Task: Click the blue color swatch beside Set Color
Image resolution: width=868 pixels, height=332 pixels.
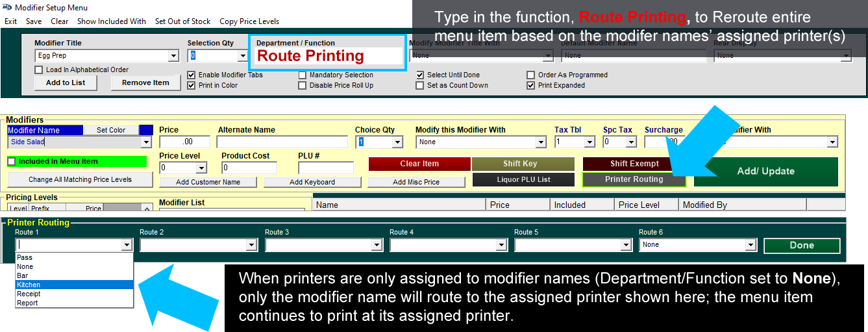Action: (146, 130)
